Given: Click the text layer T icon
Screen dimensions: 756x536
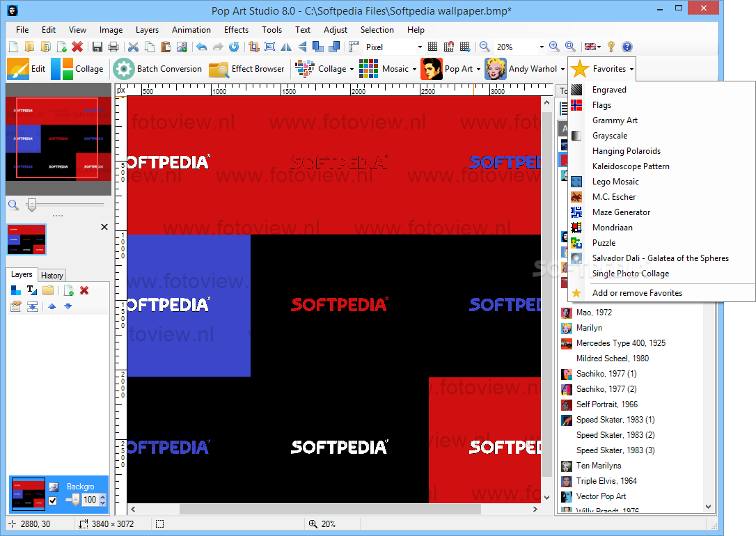Looking at the screenshot, I should 32,290.
